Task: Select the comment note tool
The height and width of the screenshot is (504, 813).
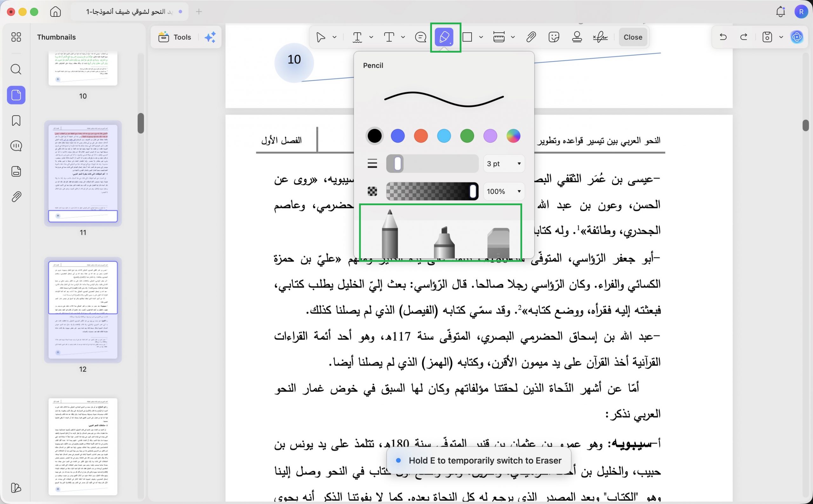Action: (420, 37)
